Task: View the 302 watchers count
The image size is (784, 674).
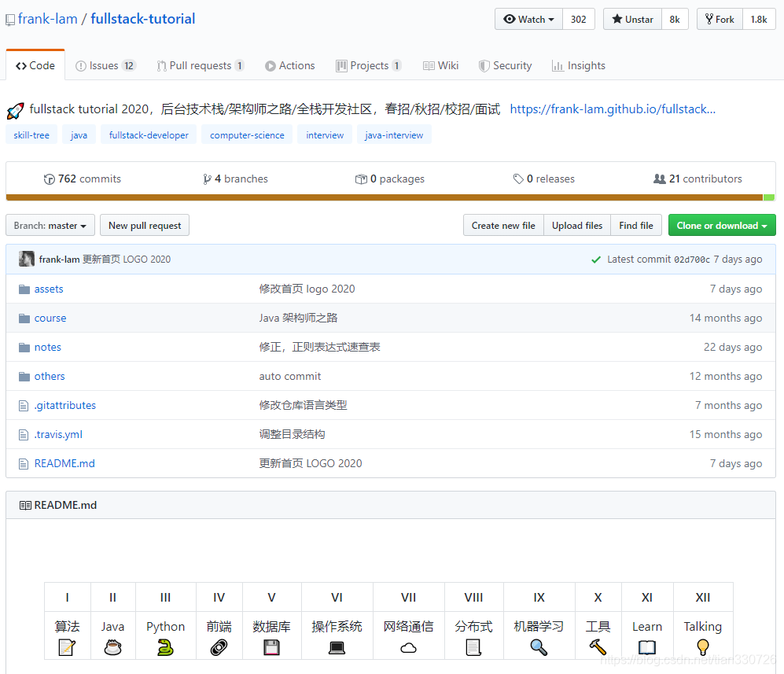Action: click(x=579, y=19)
